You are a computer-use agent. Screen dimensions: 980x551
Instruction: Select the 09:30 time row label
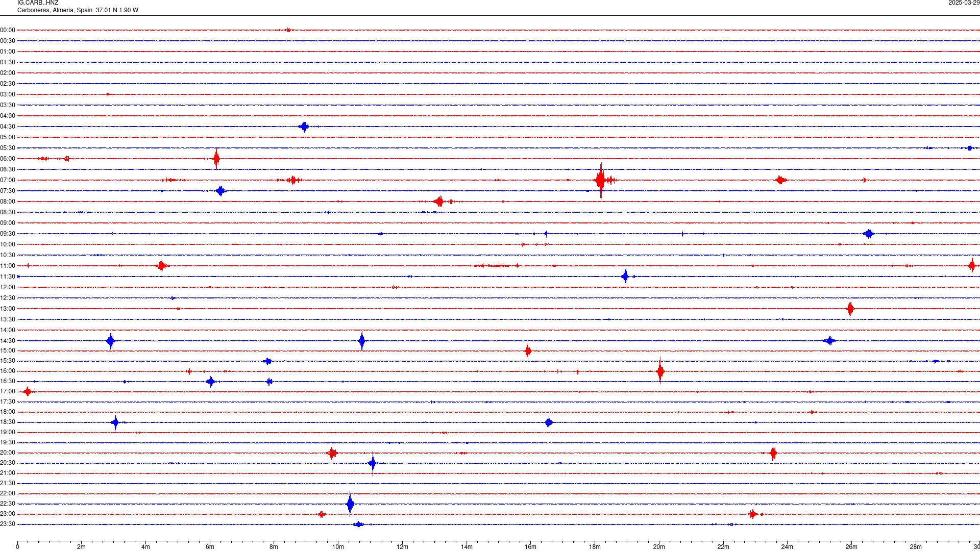point(8,234)
